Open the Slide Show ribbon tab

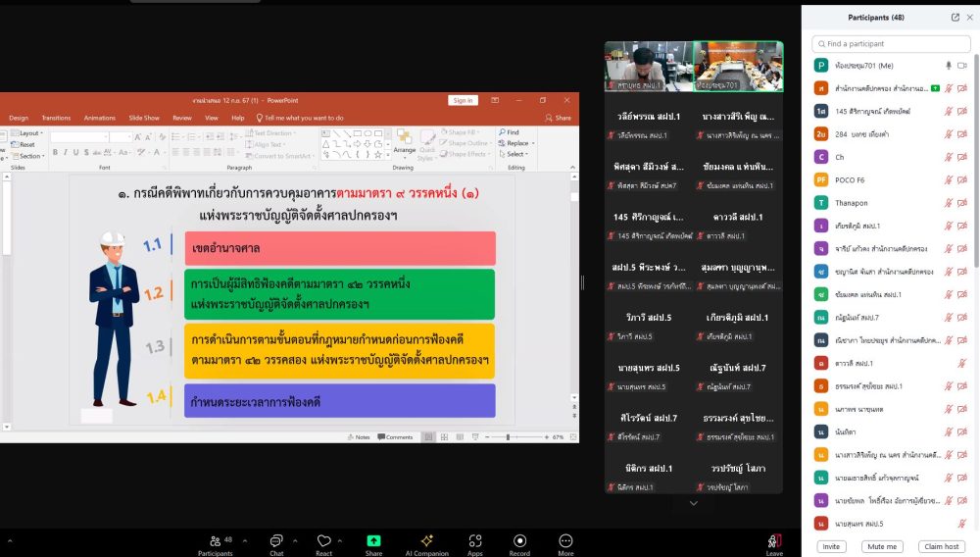(144, 118)
